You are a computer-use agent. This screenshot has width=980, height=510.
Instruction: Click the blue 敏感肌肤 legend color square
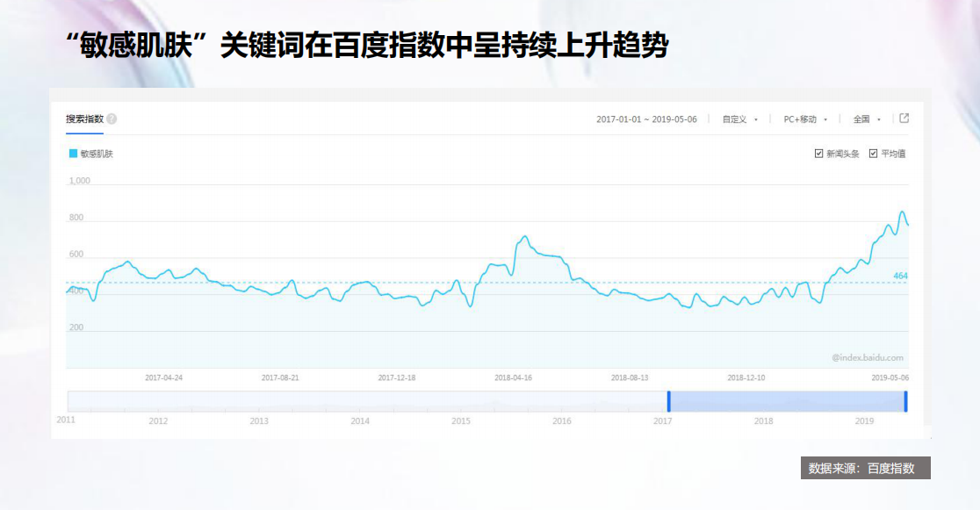[73, 154]
